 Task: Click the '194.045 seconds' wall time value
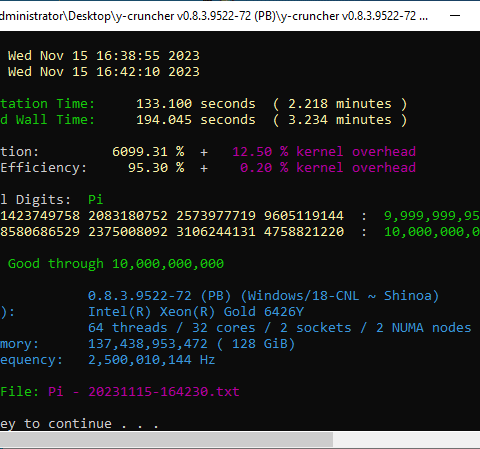tap(196, 120)
